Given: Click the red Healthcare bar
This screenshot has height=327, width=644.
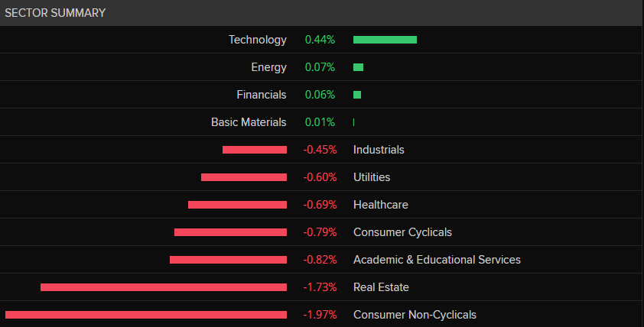Looking at the screenshot, I should [x=237, y=205].
